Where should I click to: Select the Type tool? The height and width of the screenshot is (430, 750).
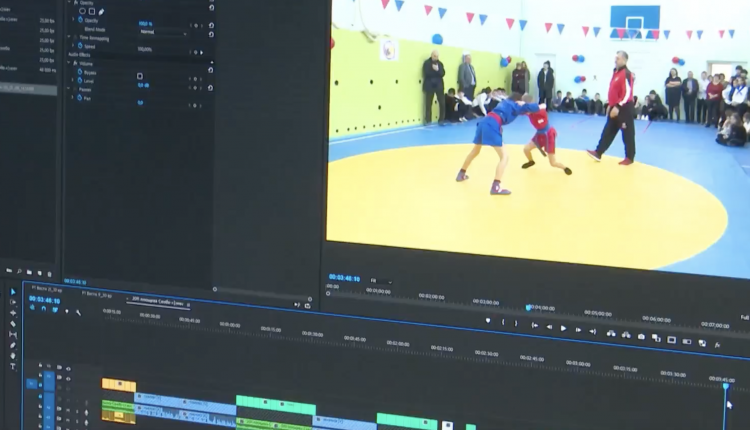click(x=13, y=367)
